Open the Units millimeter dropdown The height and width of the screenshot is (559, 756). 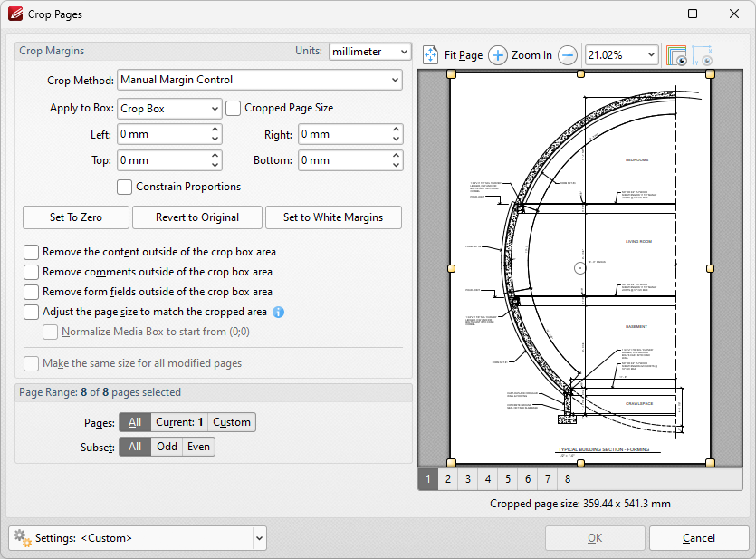pos(369,52)
